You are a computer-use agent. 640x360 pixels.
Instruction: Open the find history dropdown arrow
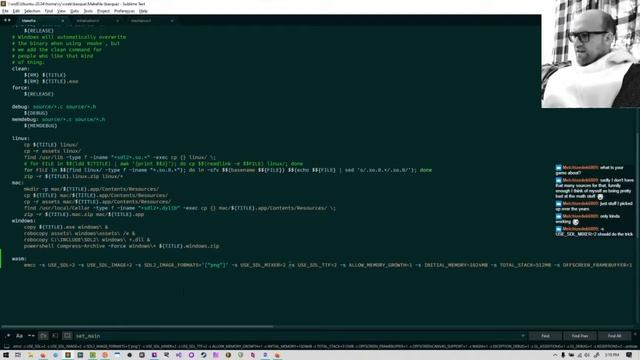coord(522,336)
